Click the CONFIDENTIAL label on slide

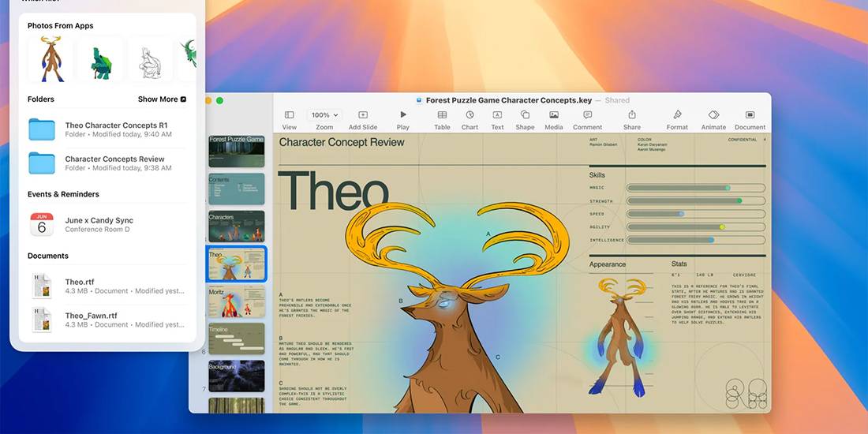(743, 140)
